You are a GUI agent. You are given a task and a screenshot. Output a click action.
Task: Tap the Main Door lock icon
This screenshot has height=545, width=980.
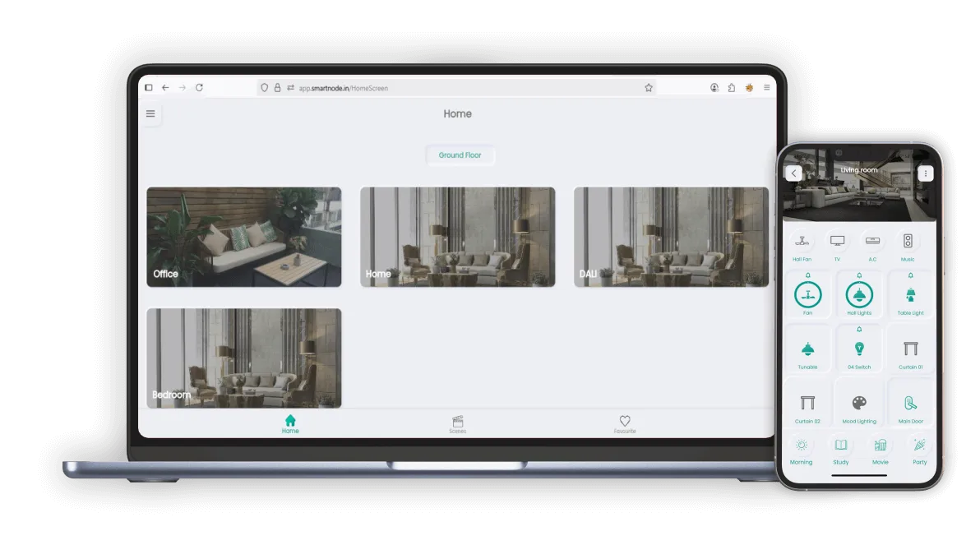pyautogui.click(x=910, y=403)
